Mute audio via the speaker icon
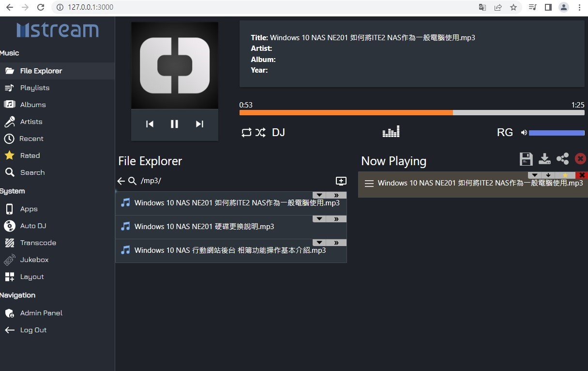 click(524, 132)
